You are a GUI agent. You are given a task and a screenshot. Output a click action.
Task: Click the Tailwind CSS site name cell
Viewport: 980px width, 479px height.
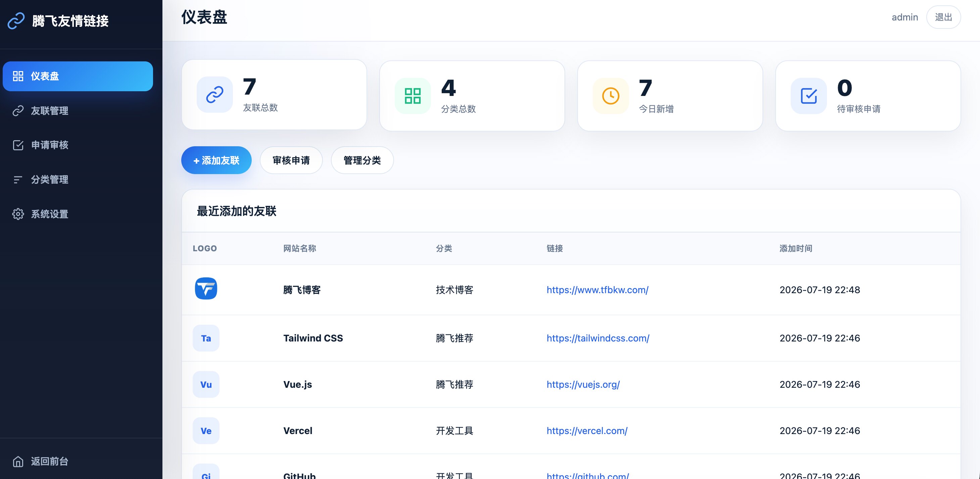[313, 338]
